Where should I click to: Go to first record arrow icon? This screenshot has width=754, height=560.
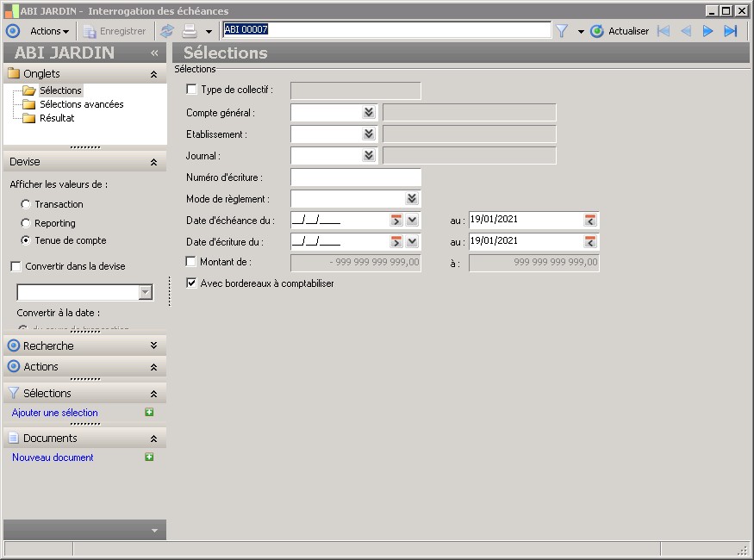point(664,31)
